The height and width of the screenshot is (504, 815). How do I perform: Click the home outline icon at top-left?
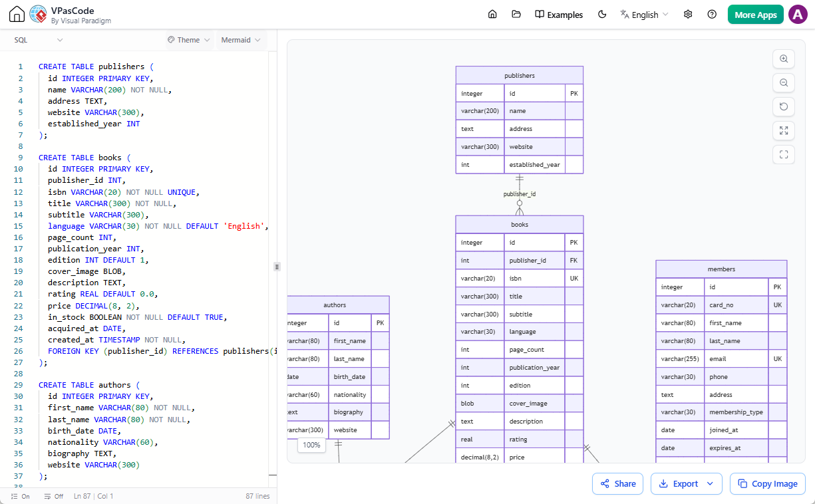point(16,15)
